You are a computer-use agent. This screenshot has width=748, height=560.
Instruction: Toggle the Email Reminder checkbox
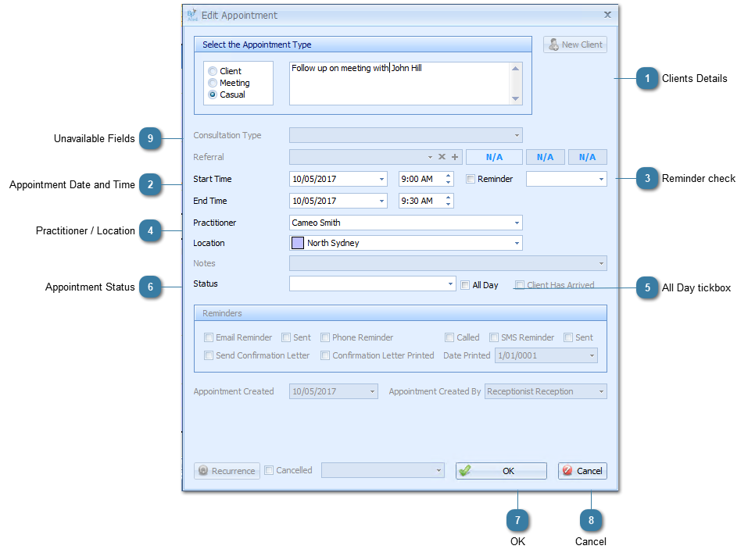209,337
